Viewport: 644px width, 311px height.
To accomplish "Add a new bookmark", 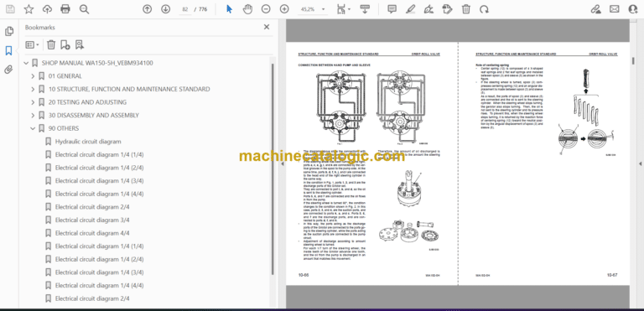I will click(x=65, y=44).
